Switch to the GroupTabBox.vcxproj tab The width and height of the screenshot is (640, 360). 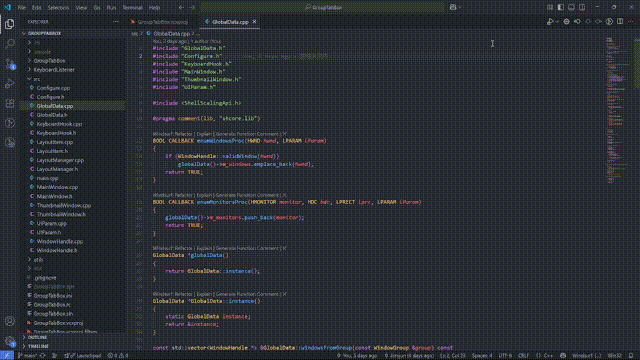(162, 22)
